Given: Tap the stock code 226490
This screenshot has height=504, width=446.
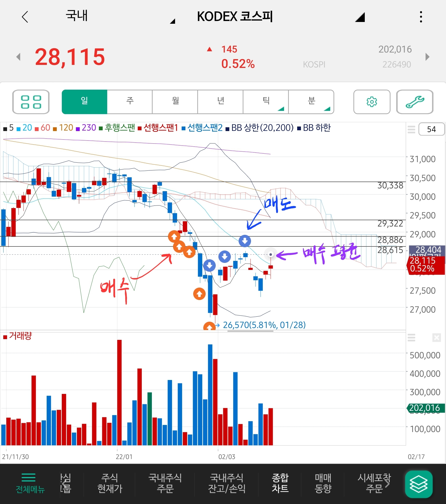Looking at the screenshot, I should click(397, 65).
